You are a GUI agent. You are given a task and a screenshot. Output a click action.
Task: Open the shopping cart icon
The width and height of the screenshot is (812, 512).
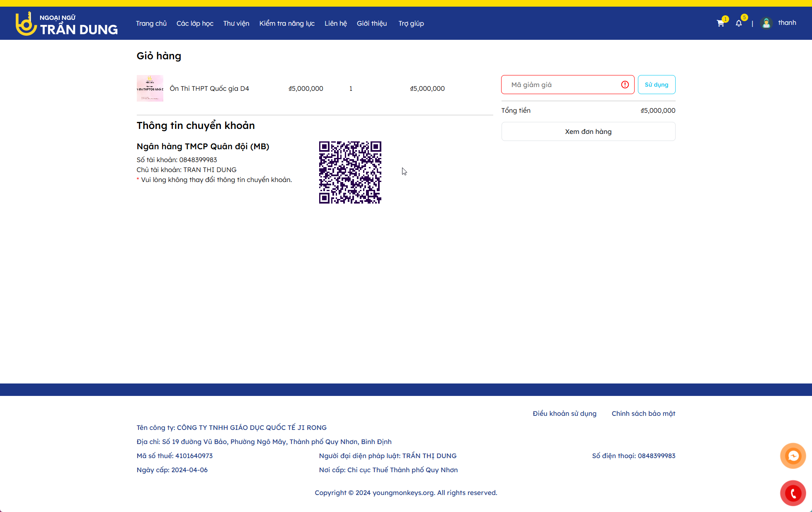tap(721, 23)
